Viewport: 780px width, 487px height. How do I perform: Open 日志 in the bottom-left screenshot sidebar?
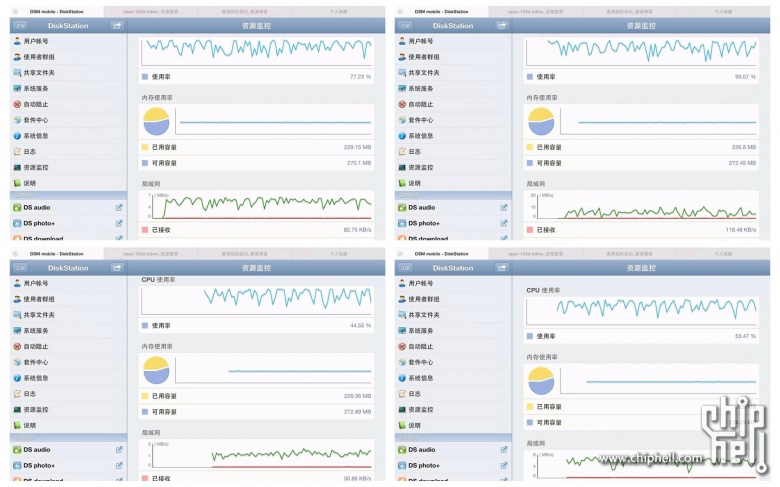(x=30, y=394)
